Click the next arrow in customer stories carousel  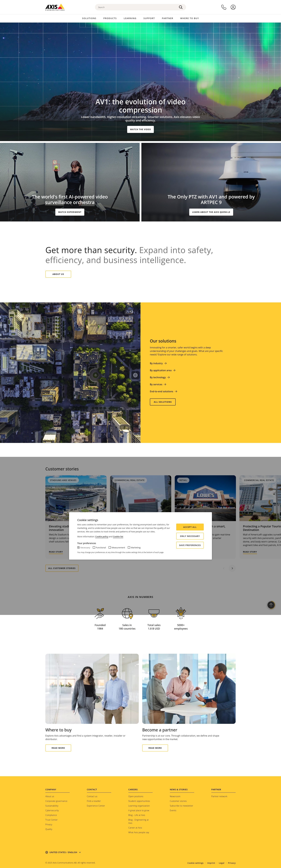point(232,568)
